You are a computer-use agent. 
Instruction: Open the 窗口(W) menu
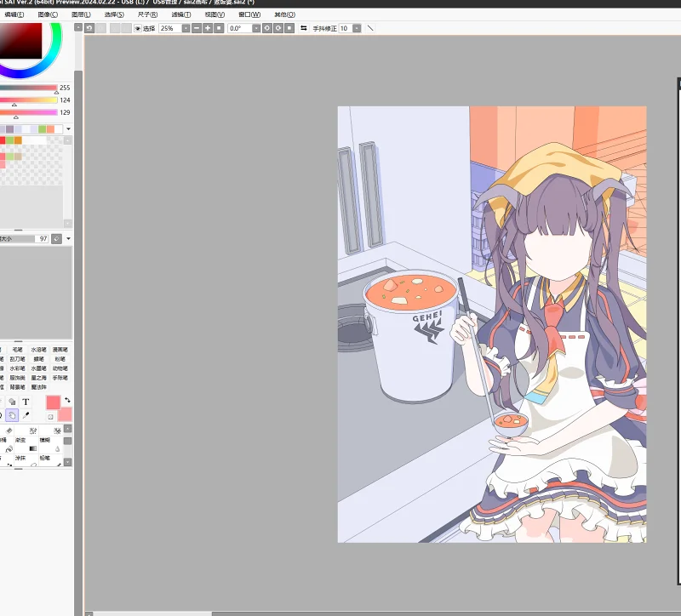(x=249, y=14)
